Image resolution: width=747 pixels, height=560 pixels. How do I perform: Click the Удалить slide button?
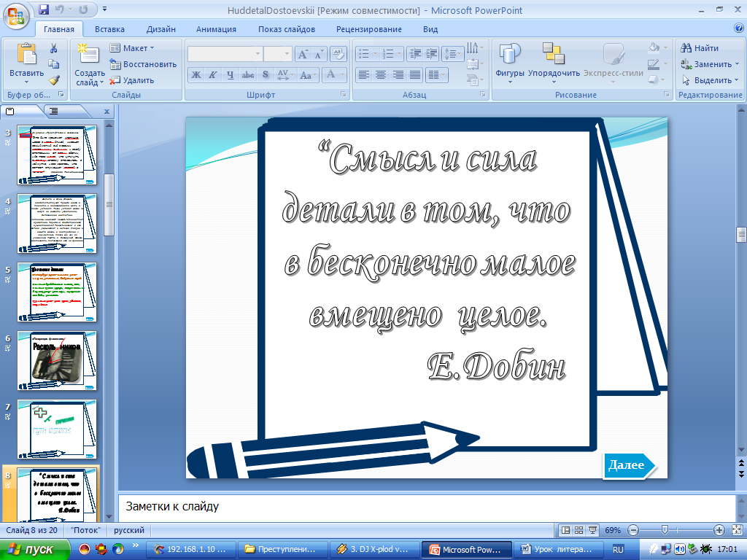click(132, 80)
